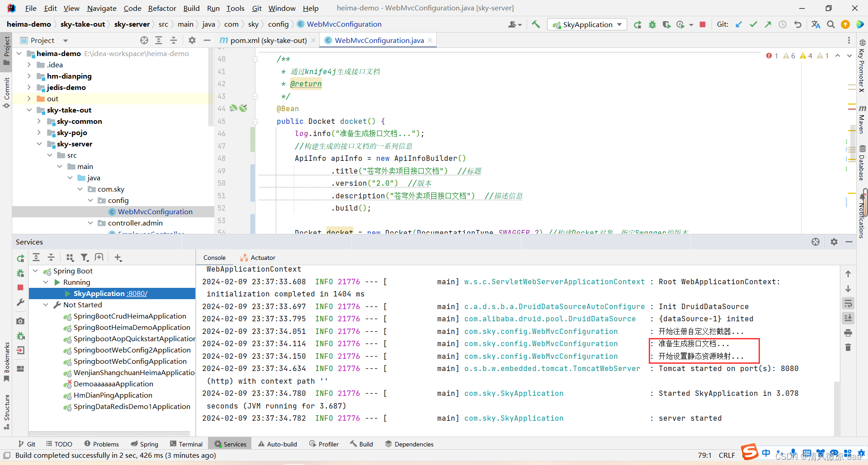
Task: Expand all in Project panel
Action: 159,40
